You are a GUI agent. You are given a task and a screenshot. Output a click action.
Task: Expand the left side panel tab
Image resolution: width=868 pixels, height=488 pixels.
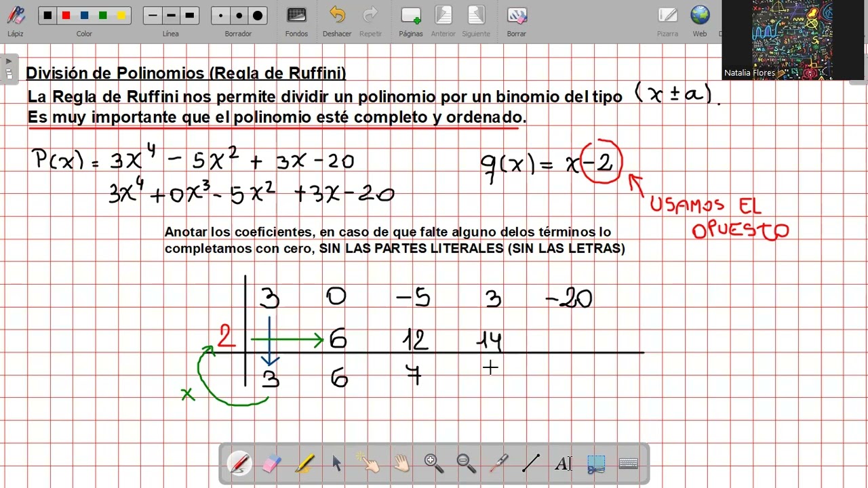point(9,68)
